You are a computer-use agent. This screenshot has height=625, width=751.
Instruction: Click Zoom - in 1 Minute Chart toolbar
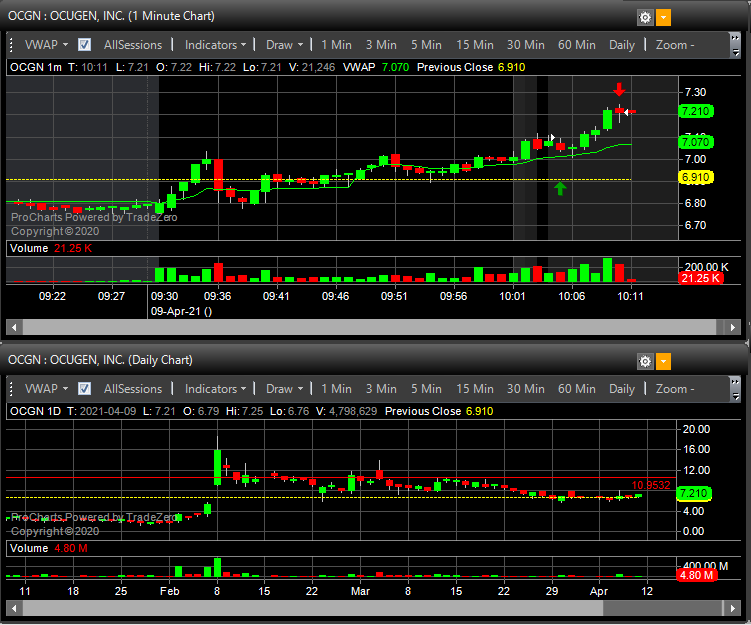[x=675, y=45]
